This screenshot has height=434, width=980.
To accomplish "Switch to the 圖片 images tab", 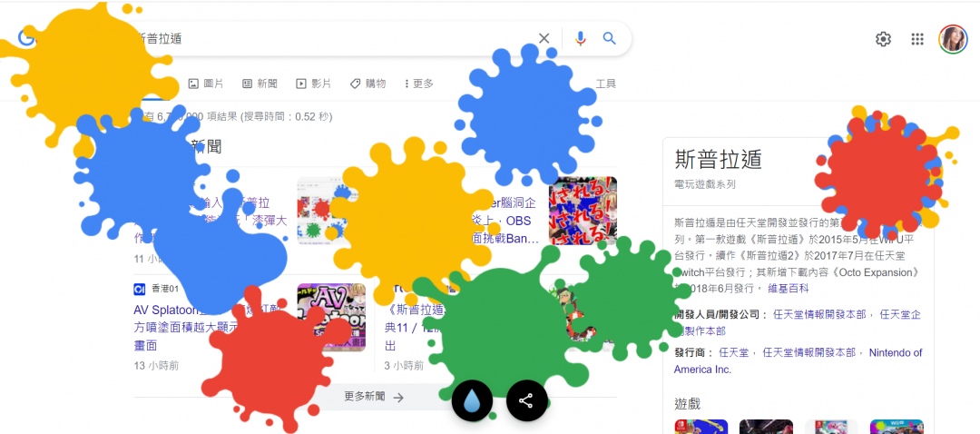I will [206, 84].
